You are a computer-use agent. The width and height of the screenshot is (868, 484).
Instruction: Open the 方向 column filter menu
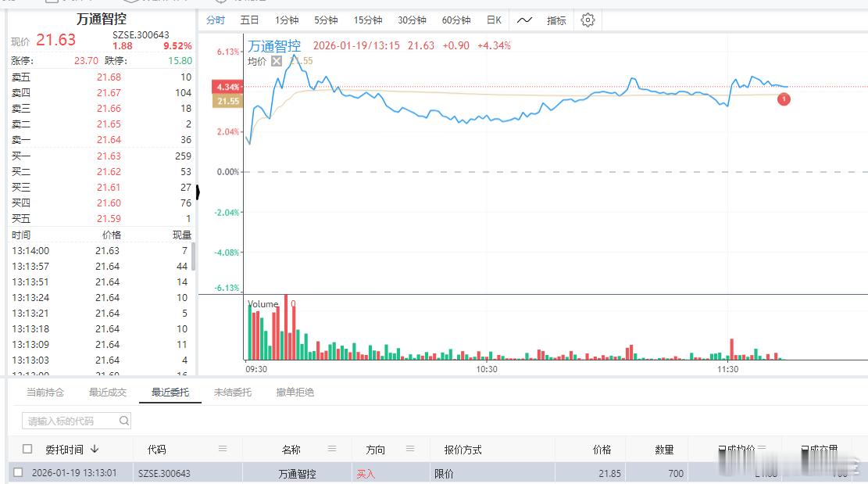410,449
